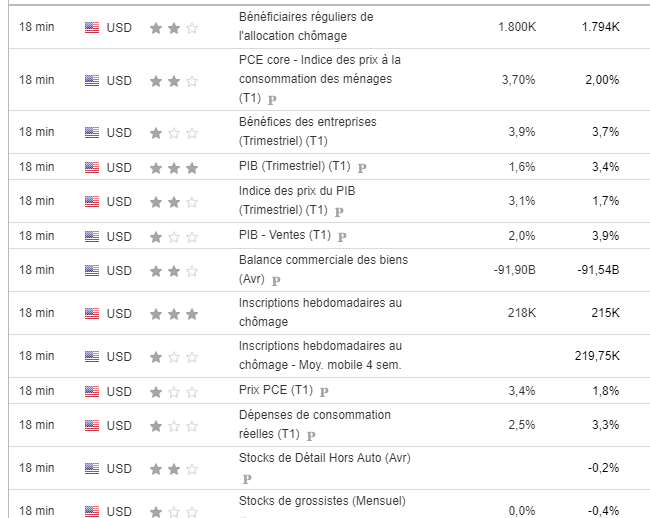Click the -91,90B trade balance value
The image size is (650, 518).
tap(514, 270)
